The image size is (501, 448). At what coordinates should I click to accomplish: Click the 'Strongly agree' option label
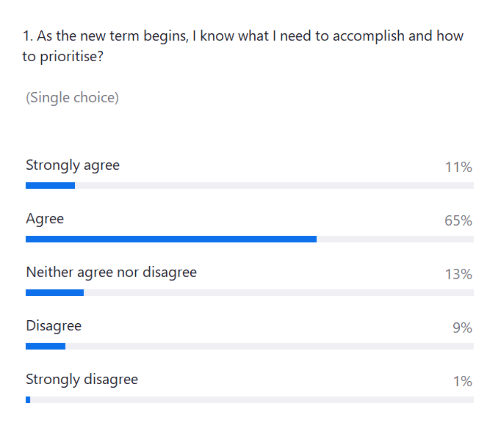coord(73,166)
